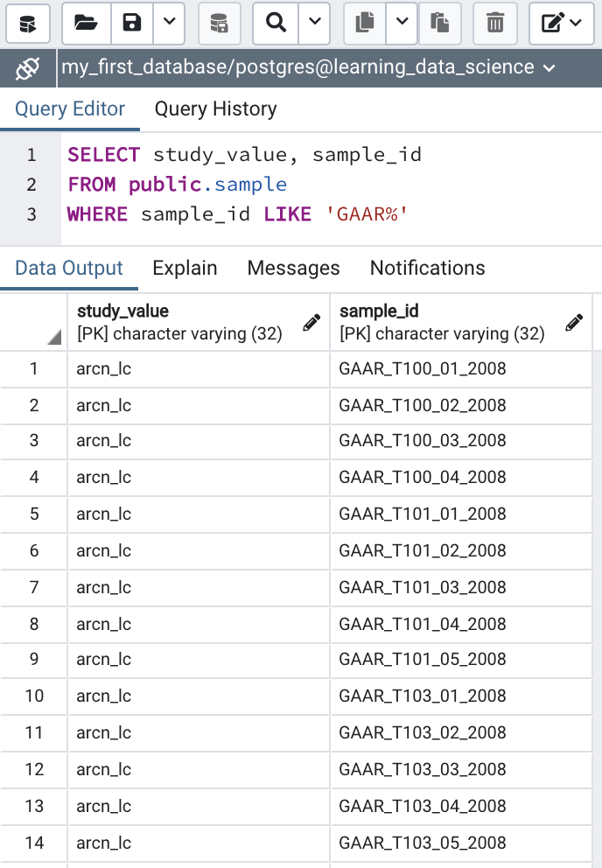This screenshot has height=868, width=602.
Task: Click the database query tool icon
Action: coord(27,23)
